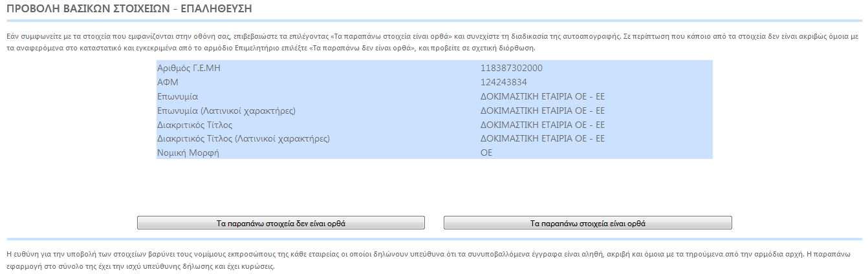Select the 'ΠΡΟΒΟΛΗ ΒΑΣΙΚΩΝ ΣΤΟΙΧΕΙΩΝ - ΕΠΑΛΗΘΕΥΣΗ' page heading

tap(129, 8)
